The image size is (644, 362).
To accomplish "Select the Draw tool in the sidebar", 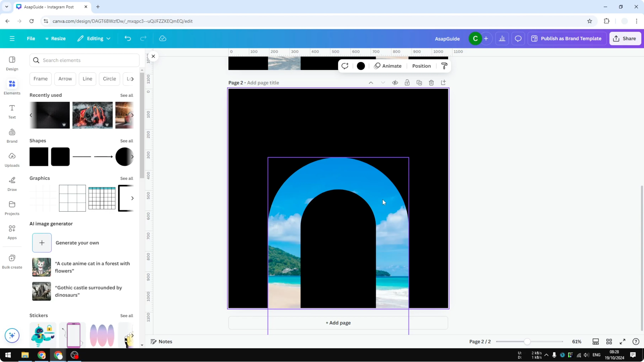I will tap(12, 184).
